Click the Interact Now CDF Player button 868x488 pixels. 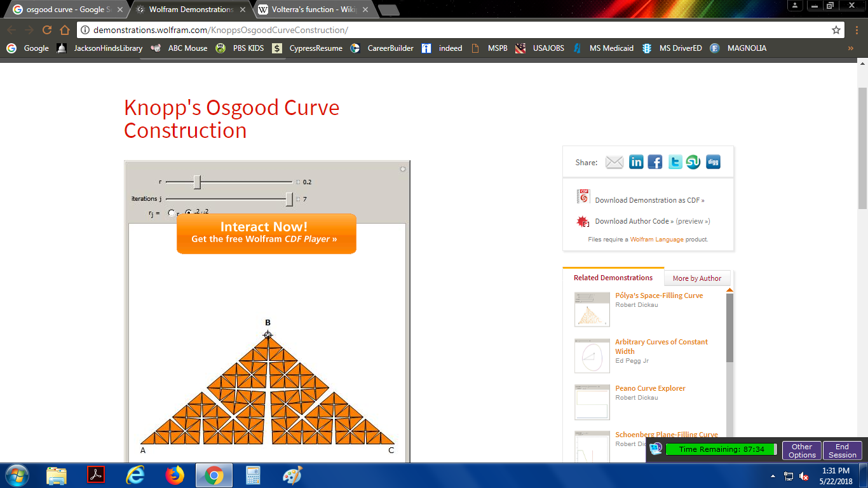pos(266,233)
